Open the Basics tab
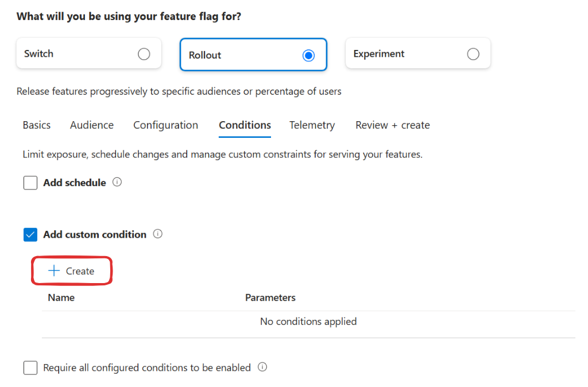Viewport: 588px width, 387px height. pyautogui.click(x=36, y=125)
